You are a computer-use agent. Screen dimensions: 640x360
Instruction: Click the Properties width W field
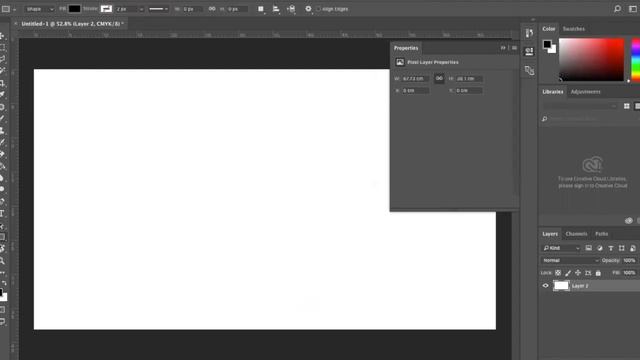pos(415,78)
